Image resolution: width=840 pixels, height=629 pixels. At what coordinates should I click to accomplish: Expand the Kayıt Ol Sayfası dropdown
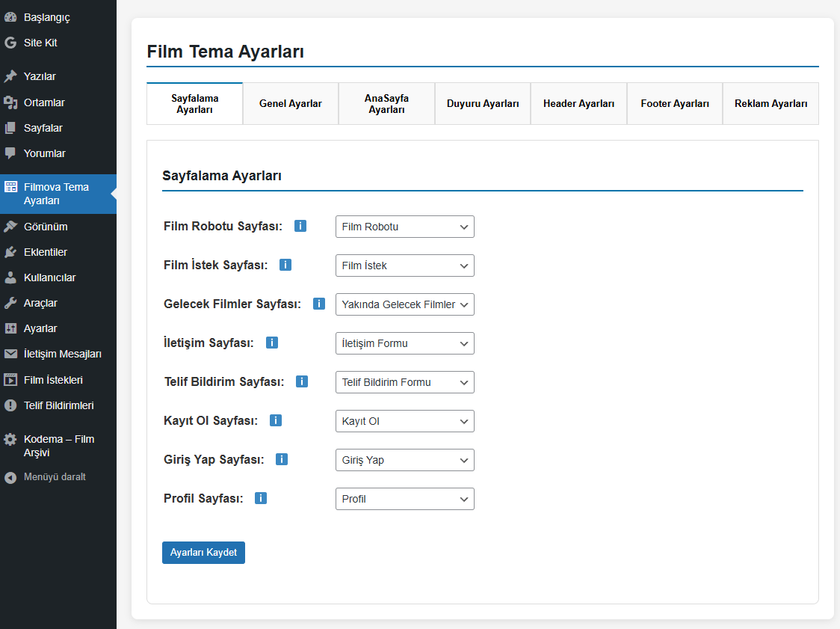404,421
